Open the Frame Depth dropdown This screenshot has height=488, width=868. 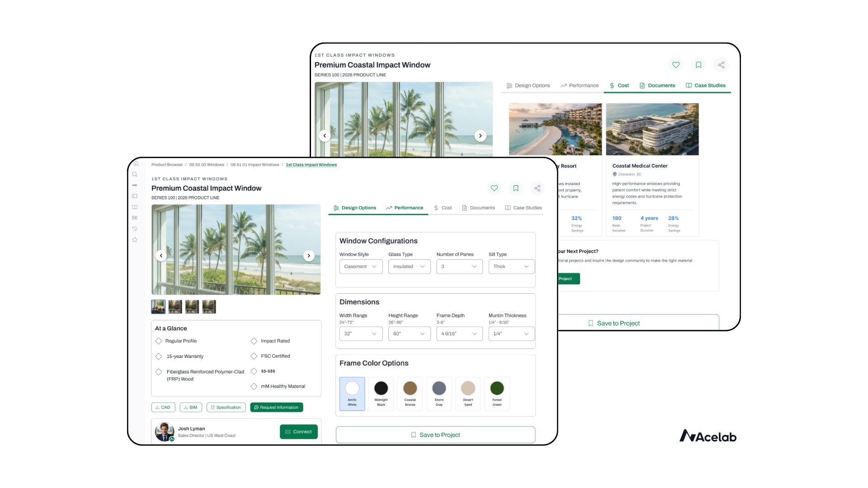[x=459, y=334]
